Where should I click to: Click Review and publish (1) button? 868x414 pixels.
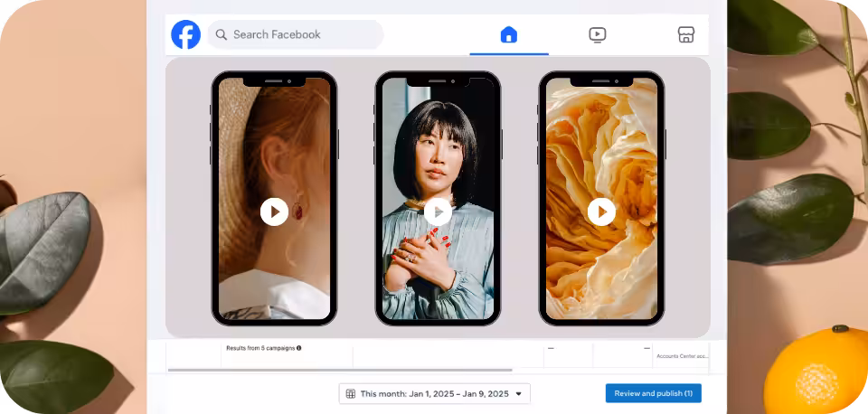(653, 393)
